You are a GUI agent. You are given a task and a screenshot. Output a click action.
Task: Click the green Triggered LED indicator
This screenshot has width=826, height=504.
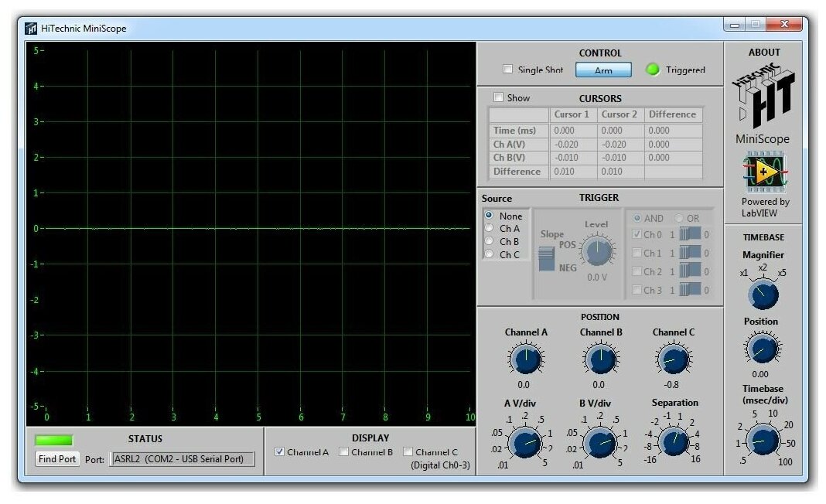coord(652,70)
